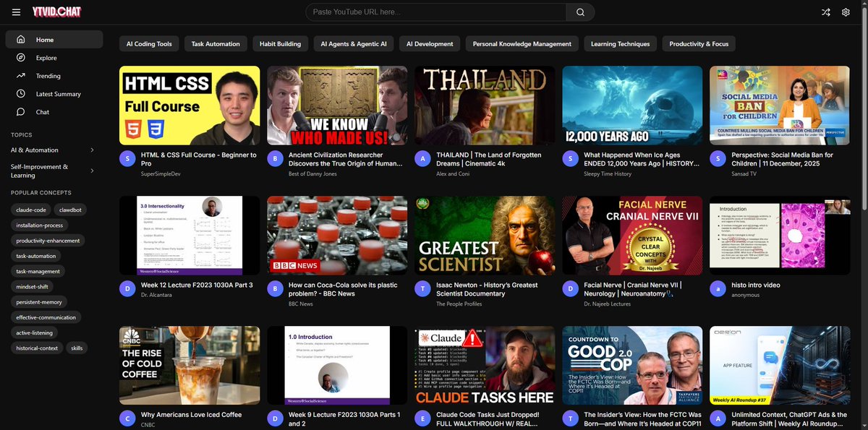This screenshot has width=868, height=430.
Task: Click the effective-communication concept tag
Action: click(46, 317)
